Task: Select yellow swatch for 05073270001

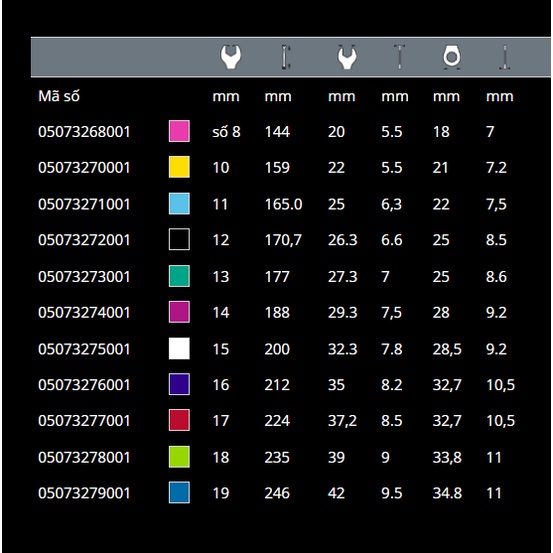Action: (x=179, y=167)
